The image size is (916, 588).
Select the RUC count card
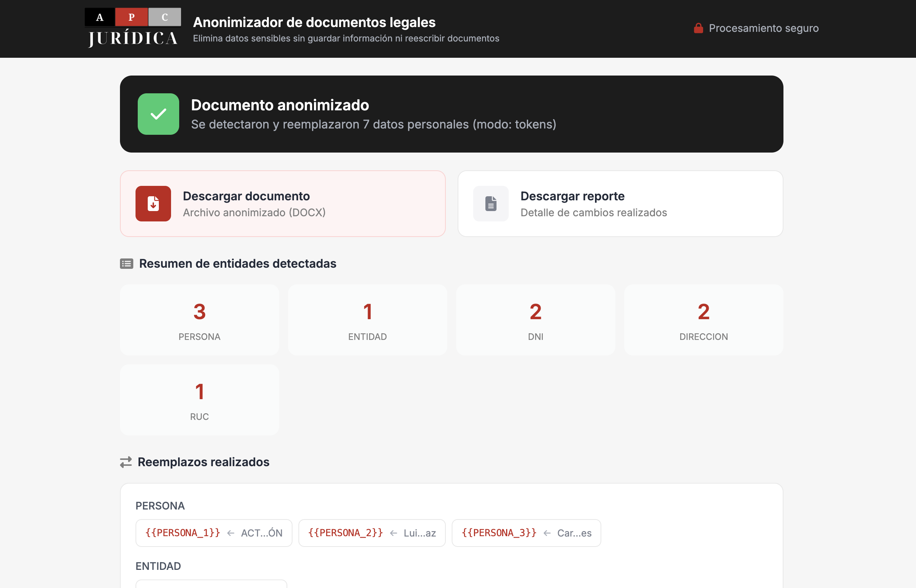coord(199,400)
